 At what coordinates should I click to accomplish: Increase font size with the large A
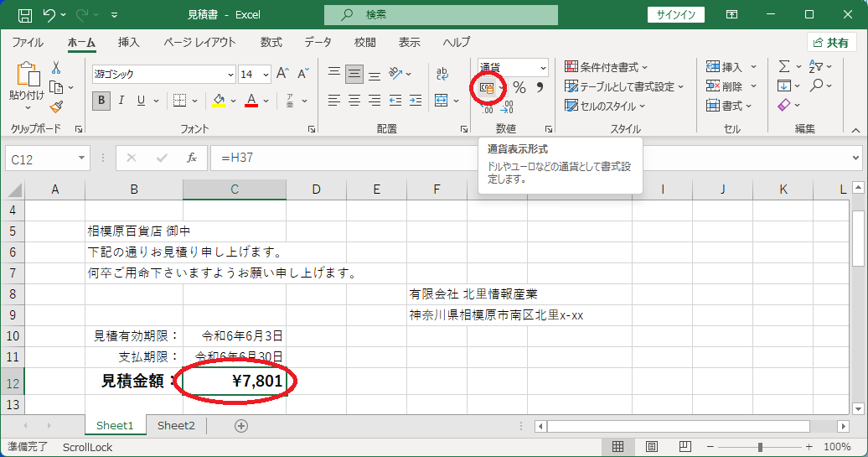[x=282, y=74]
